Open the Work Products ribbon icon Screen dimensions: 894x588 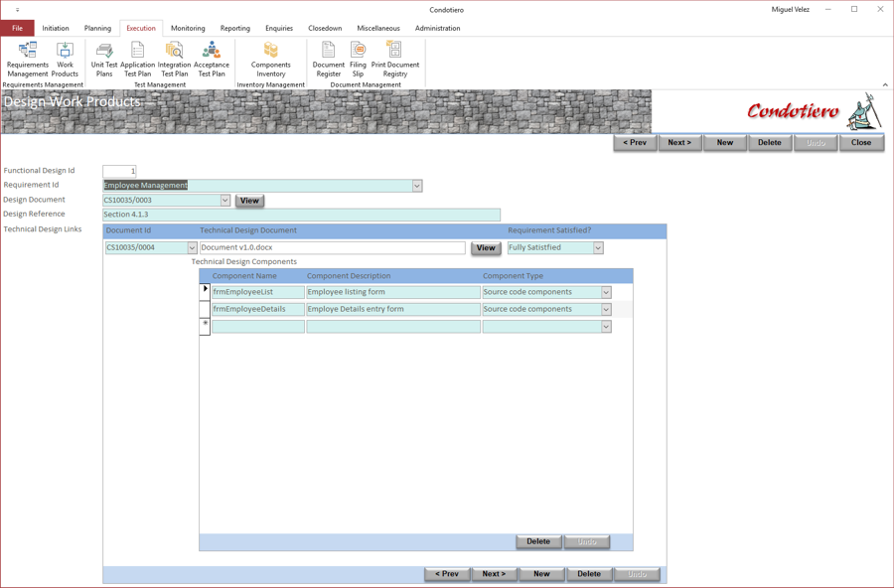tap(65, 60)
